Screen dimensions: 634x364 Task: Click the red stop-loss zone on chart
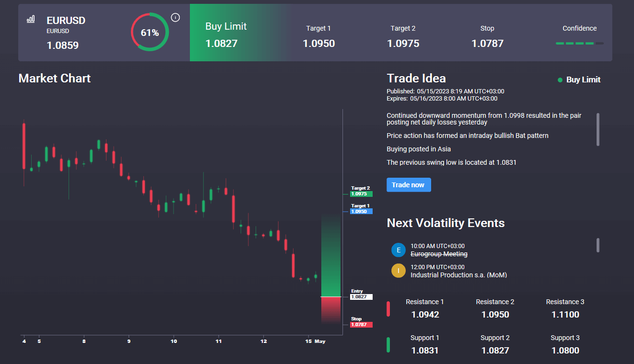coord(331,310)
